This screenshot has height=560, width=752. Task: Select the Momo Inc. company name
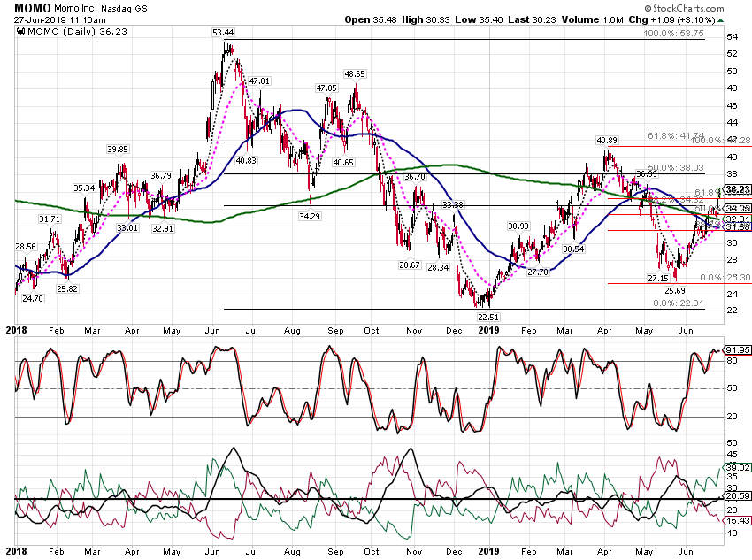click(x=76, y=9)
